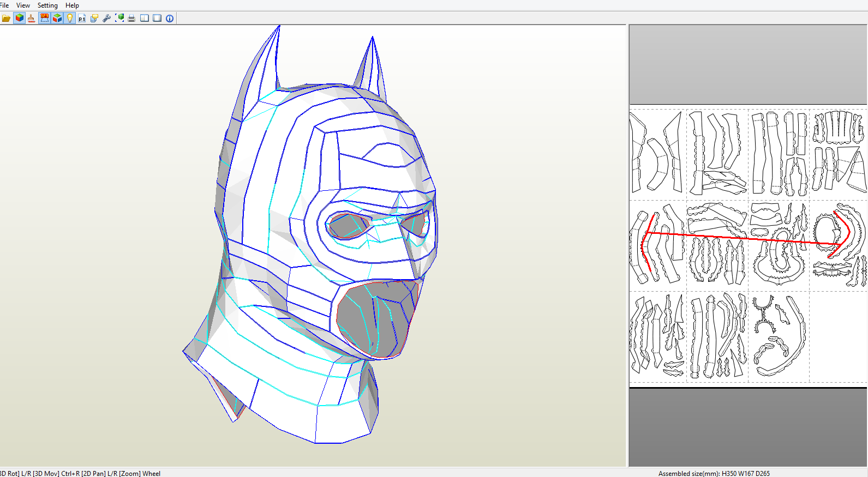Select the bottom-right empty pattern page
The image size is (868, 477).
click(837, 336)
